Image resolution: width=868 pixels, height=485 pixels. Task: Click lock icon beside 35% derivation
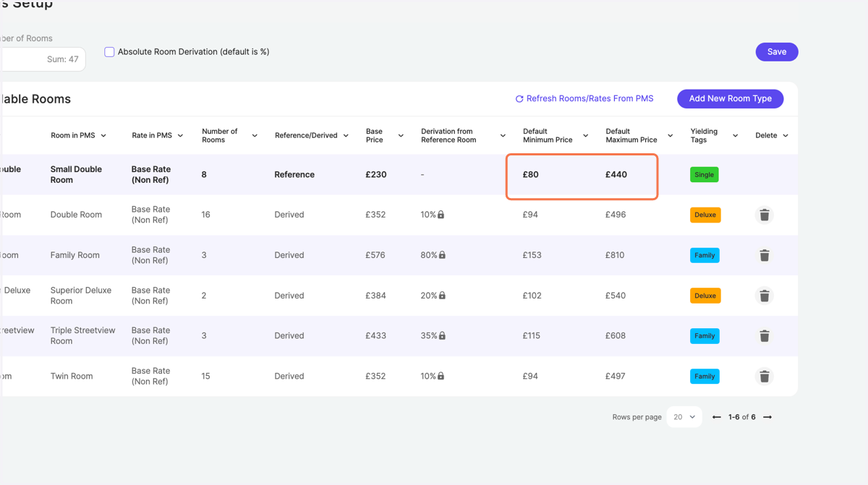point(443,336)
